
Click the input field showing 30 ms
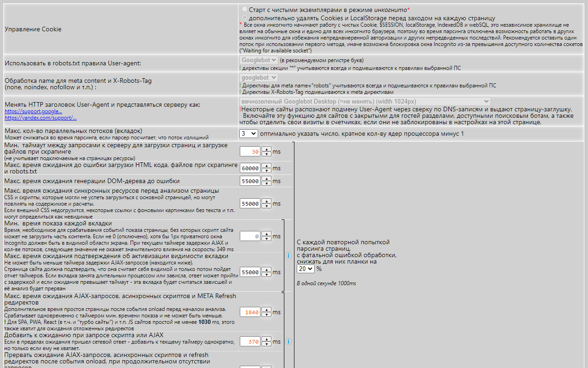[x=250, y=151]
